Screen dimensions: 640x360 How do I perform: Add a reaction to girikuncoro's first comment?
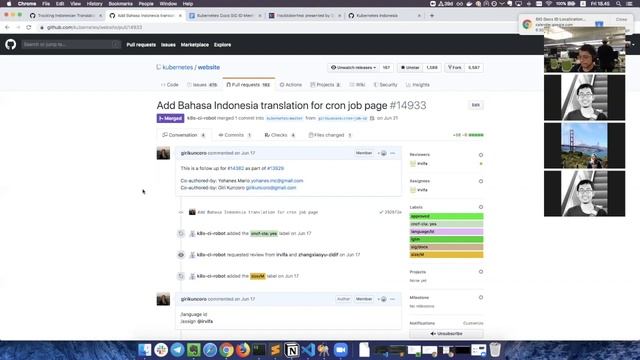(x=382, y=153)
